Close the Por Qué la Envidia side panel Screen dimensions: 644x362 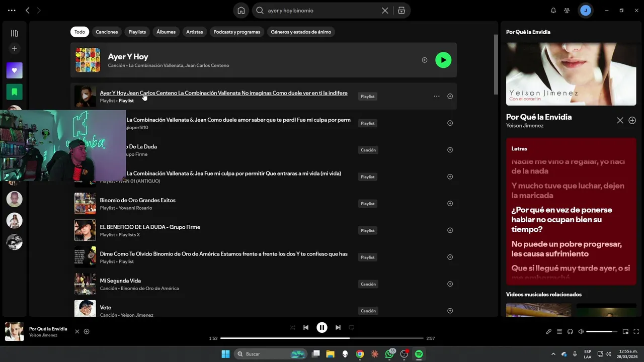(x=620, y=120)
